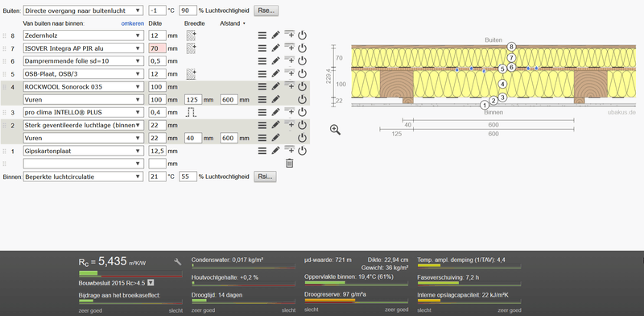Insert a new layer above Zedernholz

290,34
